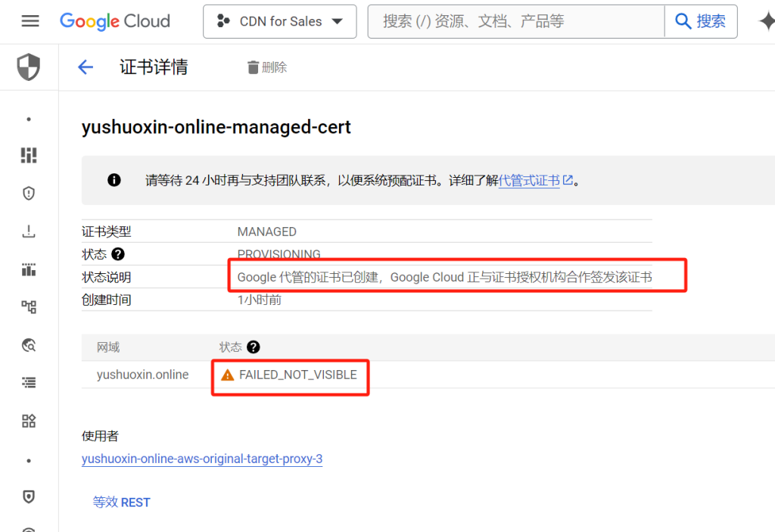The image size is (775, 532).
Task: Click the help icon in domain table header
Action: (254, 347)
